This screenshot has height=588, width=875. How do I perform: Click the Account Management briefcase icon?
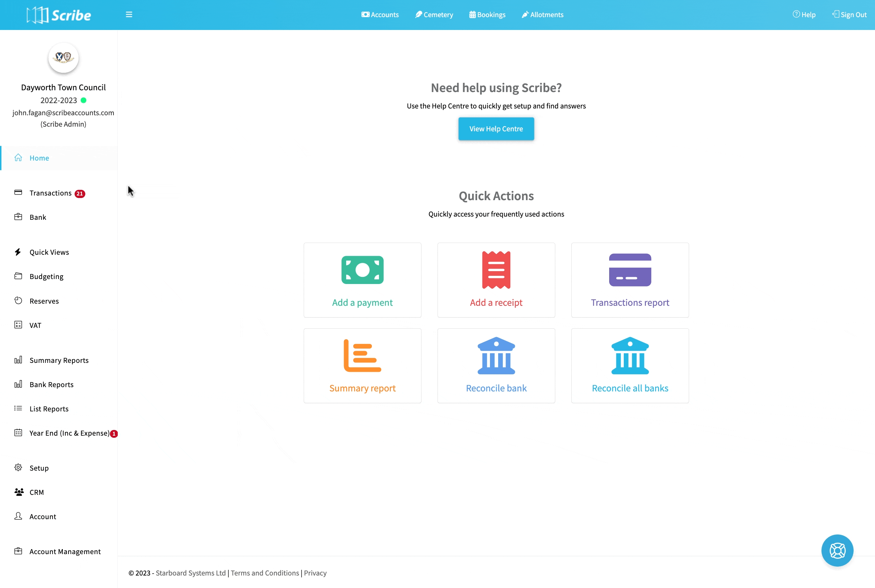(18, 551)
